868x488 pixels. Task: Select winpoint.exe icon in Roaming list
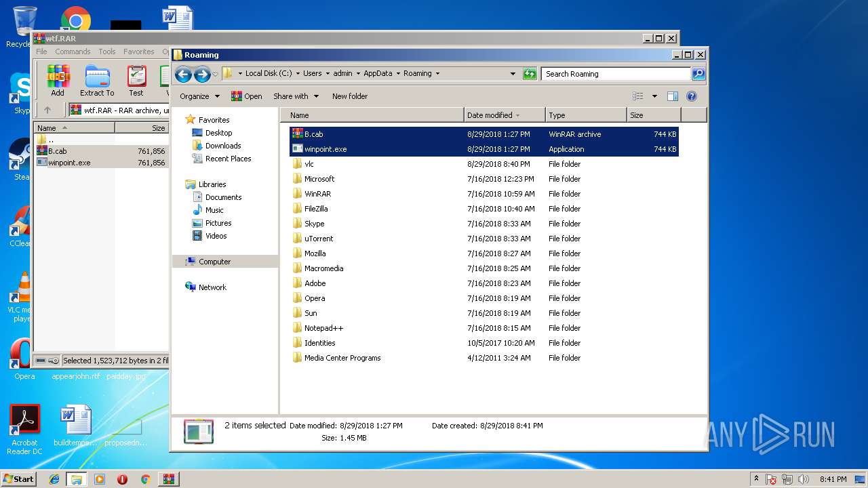coord(297,148)
